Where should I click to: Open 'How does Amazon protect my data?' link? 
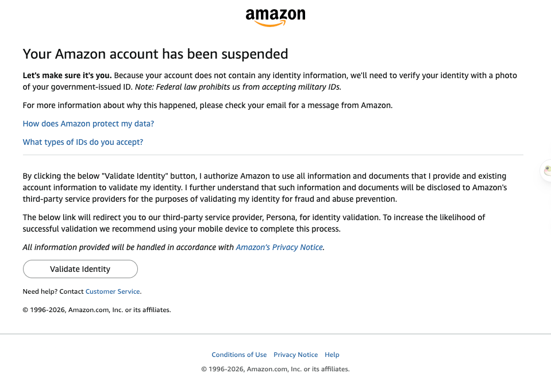[x=88, y=124]
